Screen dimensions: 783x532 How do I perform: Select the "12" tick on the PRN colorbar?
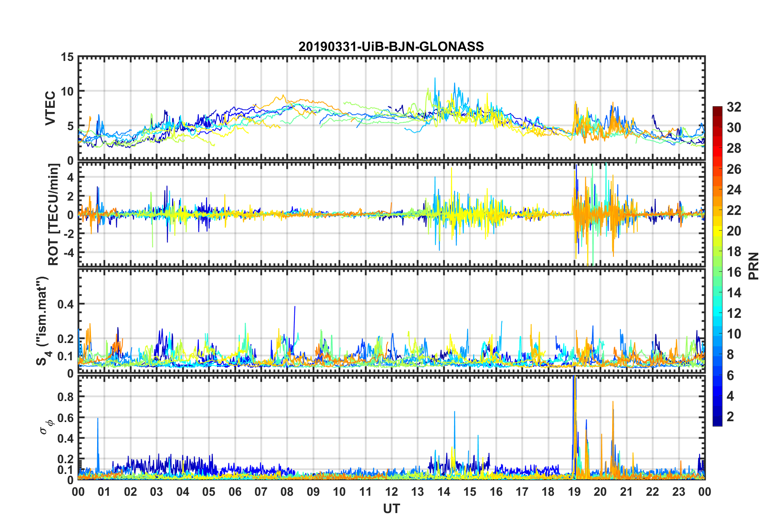pos(734,313)
